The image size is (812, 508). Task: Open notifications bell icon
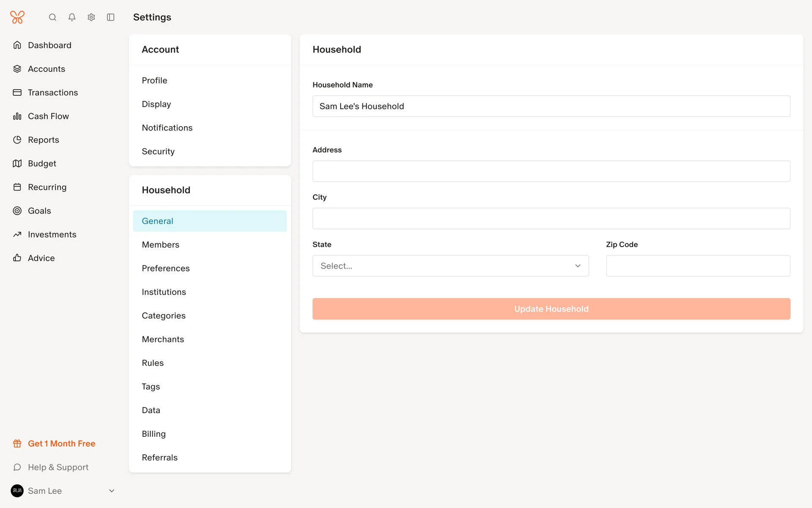click(x=72, y=17)
